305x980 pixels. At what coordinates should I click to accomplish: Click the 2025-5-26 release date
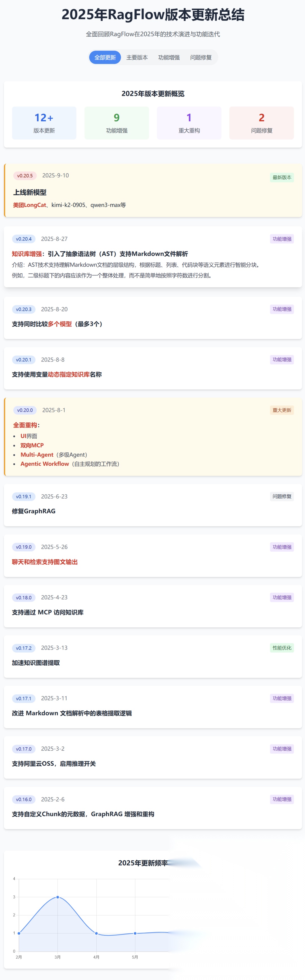tap(55, 547)
